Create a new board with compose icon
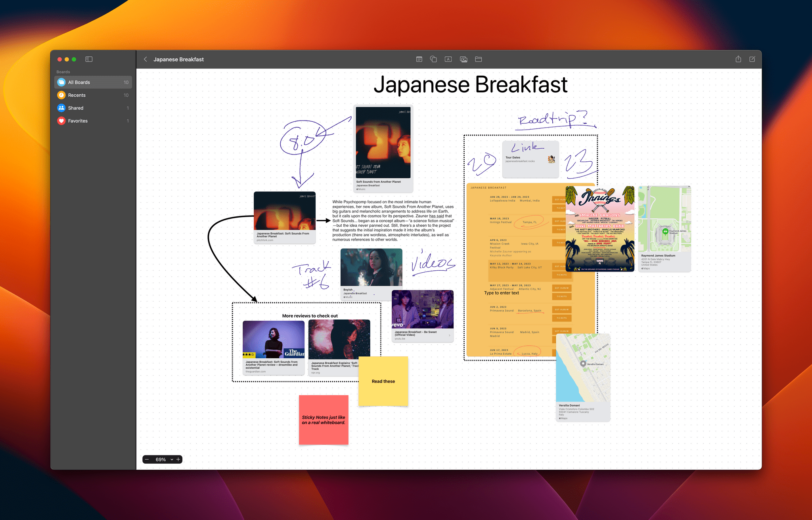Screen dimensions: 812x520 tap(752, 59)
